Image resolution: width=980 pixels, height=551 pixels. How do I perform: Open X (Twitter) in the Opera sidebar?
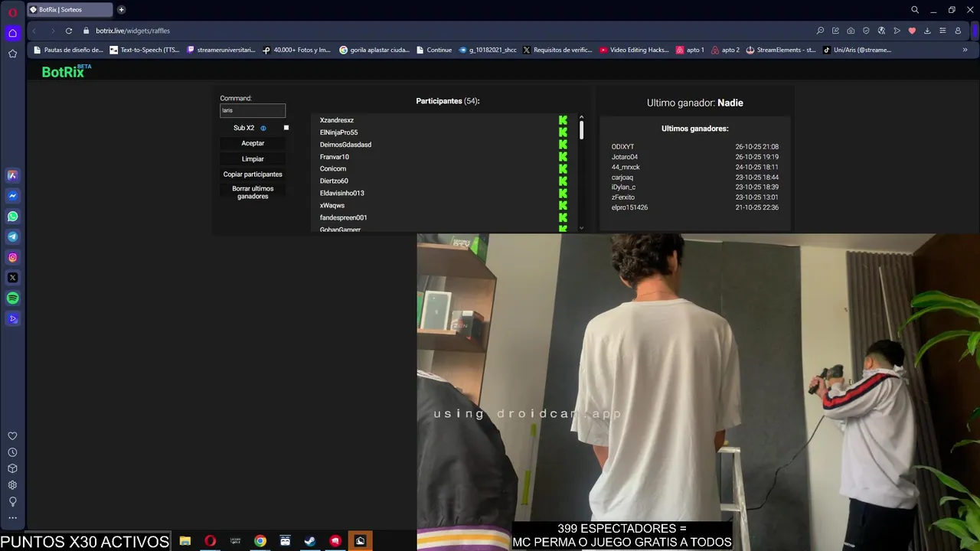tap(12, 278)
